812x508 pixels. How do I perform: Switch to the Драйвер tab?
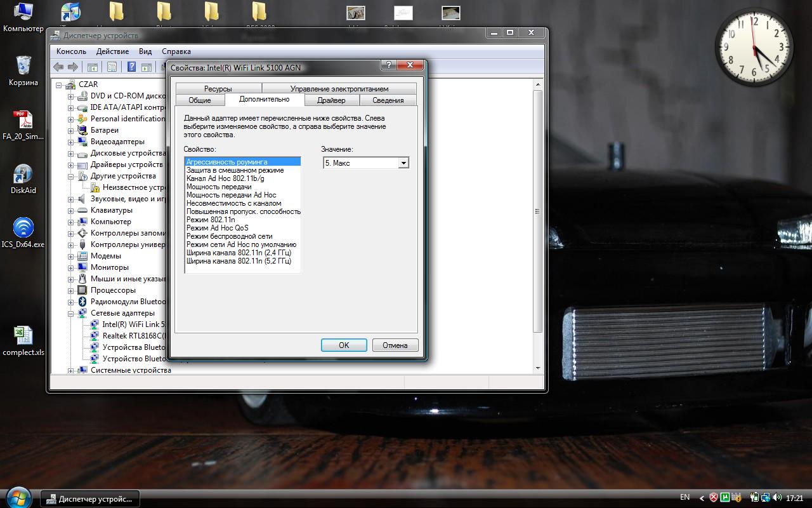point(331,100)
